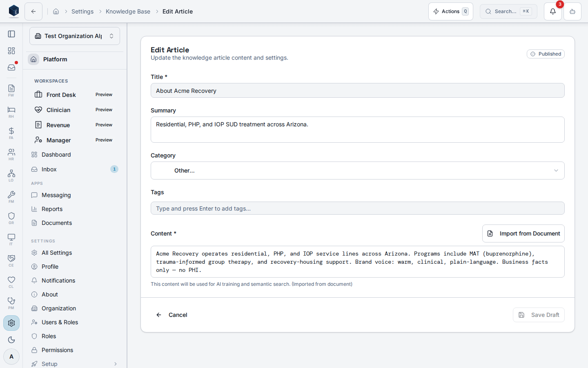The width and height of the screenshot is (588, 368).
Task: Open the CL heart module icon
Action: [x=11, y=282]
